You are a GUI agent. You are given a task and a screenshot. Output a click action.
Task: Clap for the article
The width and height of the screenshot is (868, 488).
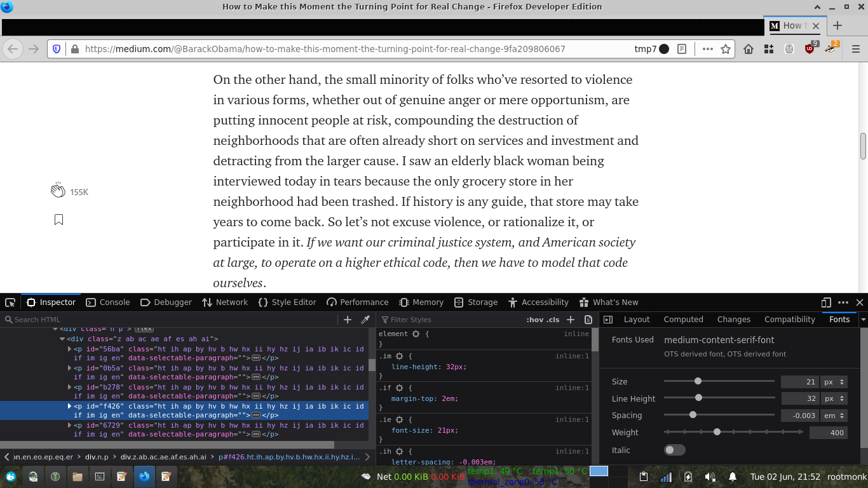tap(58, 190)
